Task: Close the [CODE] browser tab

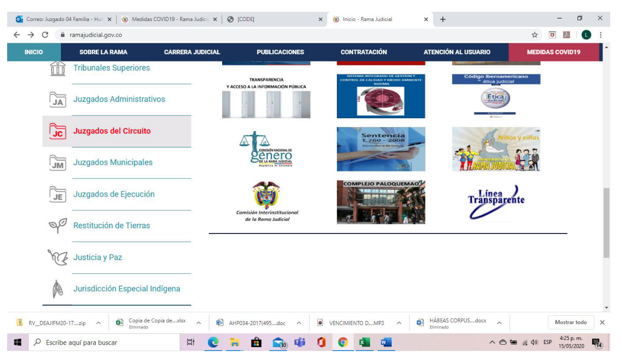Action: point(320,19)
